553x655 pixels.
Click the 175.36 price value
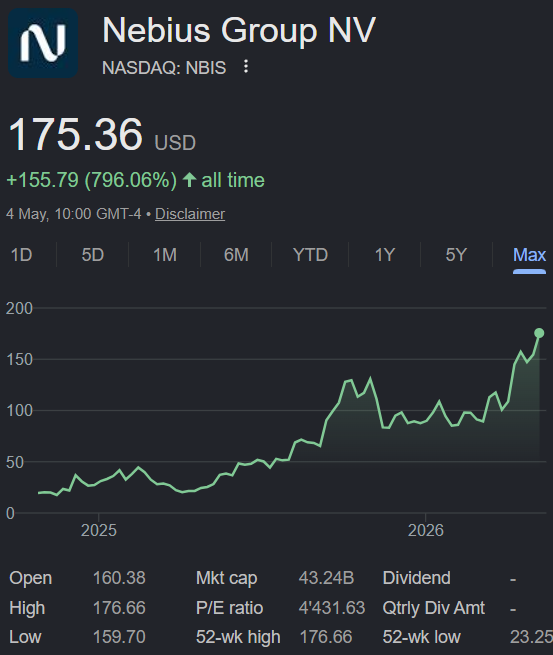point(76,134)
